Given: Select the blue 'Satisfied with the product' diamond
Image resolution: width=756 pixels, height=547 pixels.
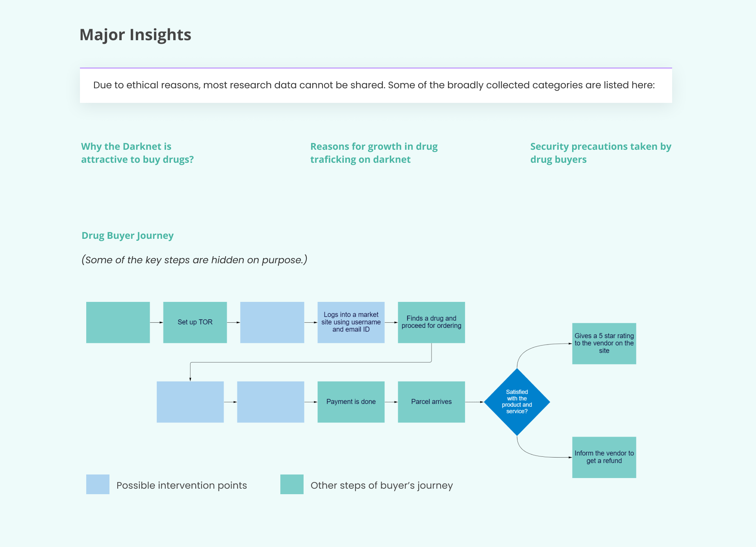Looking at the screenshot, I should (517, 402).
